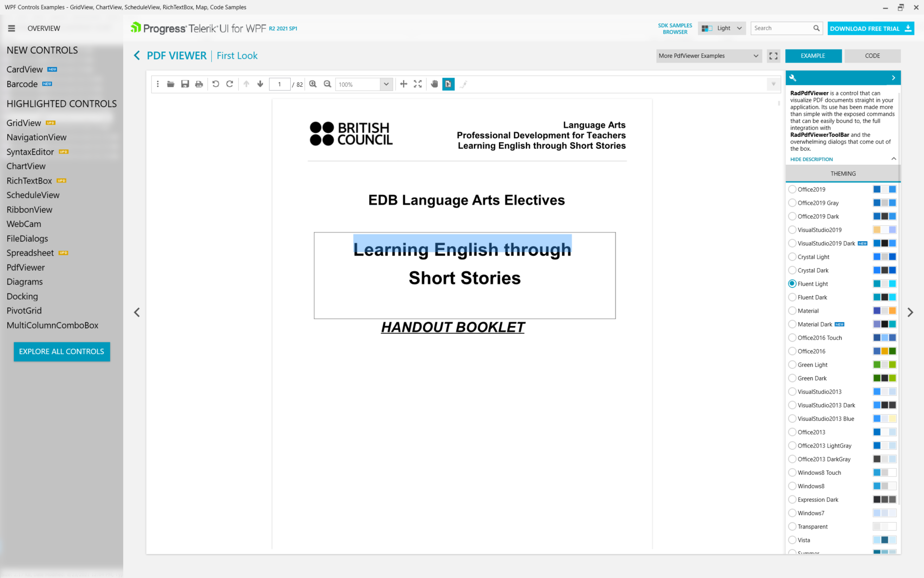Select the Office2019 Dark theme

click(792, 216)
